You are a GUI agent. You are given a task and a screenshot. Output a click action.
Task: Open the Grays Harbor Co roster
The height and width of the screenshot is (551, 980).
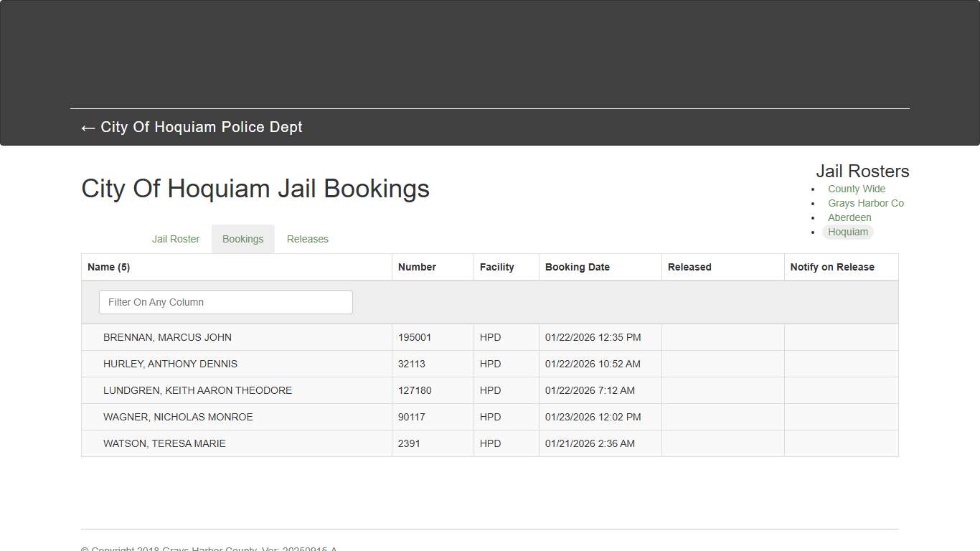[x=866, y=203]
